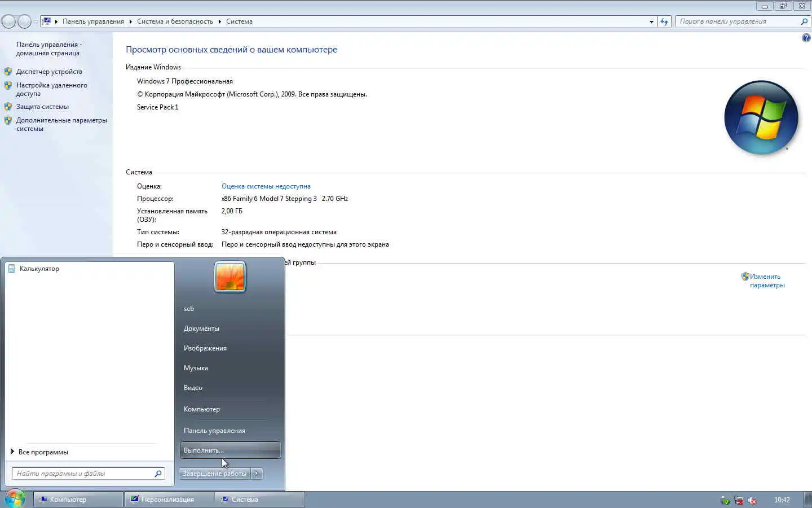Screen dimensions: 812x508
Task: Click the shield icon beside Изменить параметры
Action: (x=745, y=277)
